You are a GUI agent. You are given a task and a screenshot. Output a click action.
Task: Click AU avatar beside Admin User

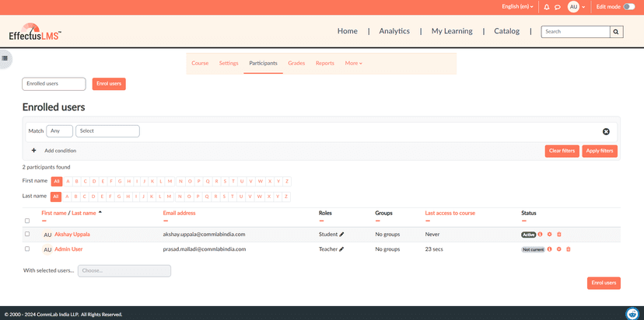[47, 249]
